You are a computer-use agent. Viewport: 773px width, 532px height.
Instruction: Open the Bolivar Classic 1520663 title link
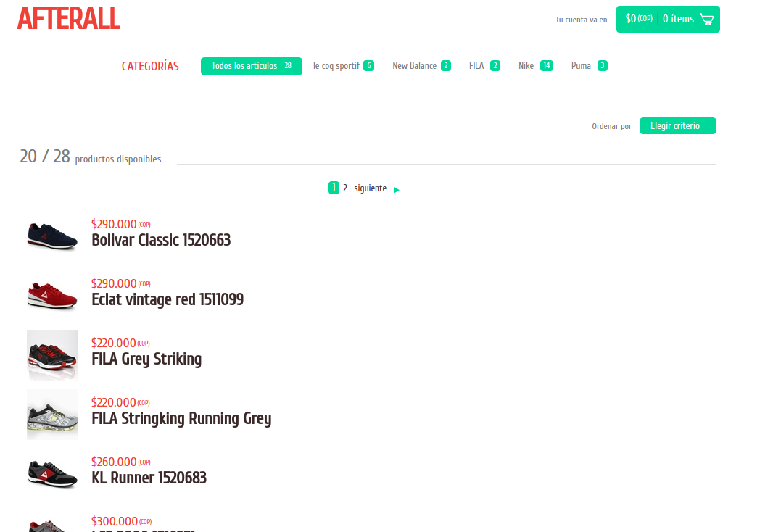tap(161, 240)
